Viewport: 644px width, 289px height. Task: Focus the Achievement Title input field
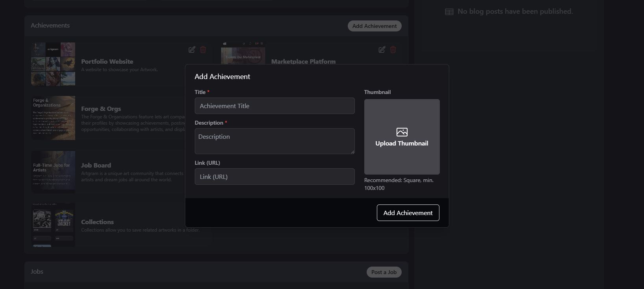click(275, 106)
